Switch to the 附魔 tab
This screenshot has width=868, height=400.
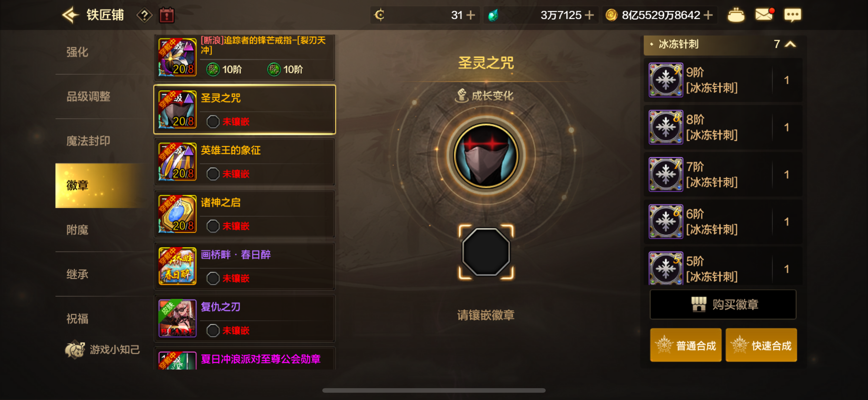tap(77, 230)
